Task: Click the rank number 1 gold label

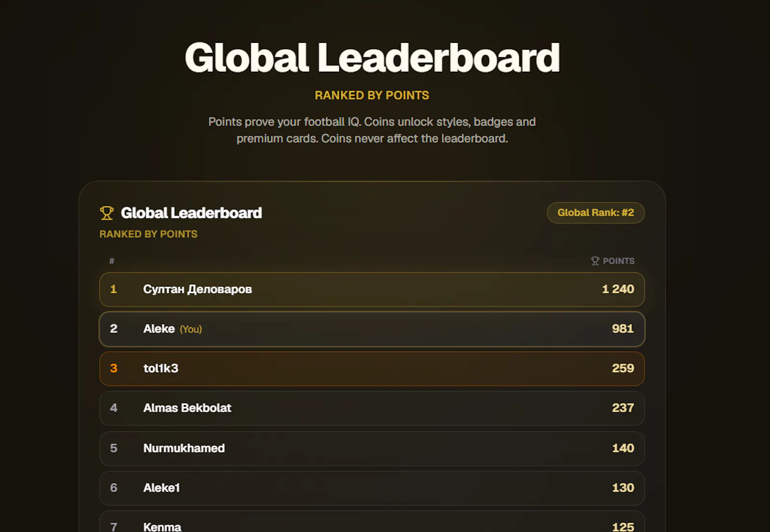Action: pos(114,289)
